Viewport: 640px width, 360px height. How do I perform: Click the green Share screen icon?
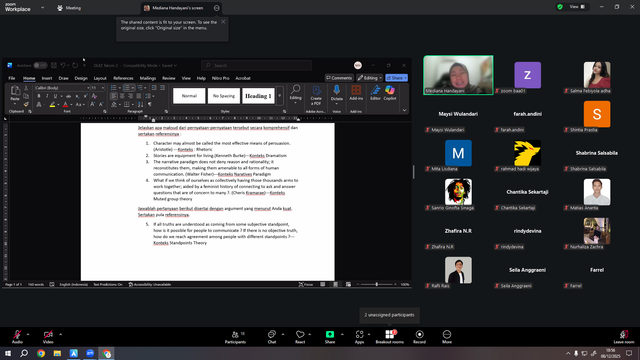pyautogui.click(x=330, y=335)
